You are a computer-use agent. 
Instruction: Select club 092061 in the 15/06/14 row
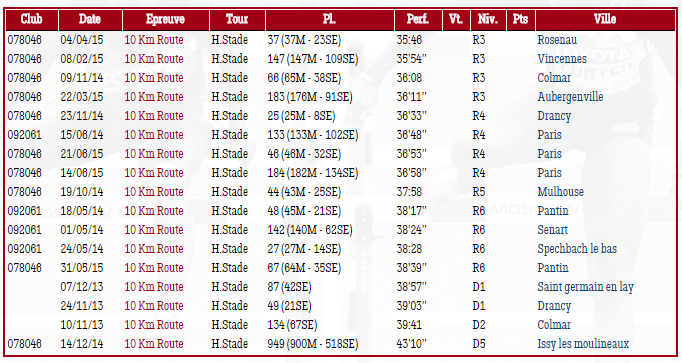(x=24, y=135)
